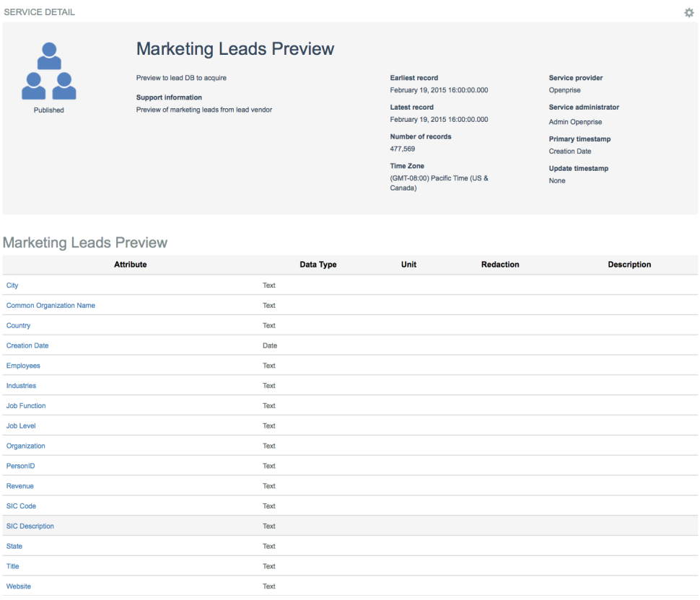Viewport: 700px width, 600px height.
Task: Select the Country attribute link
Action: (x=18, y=325)
